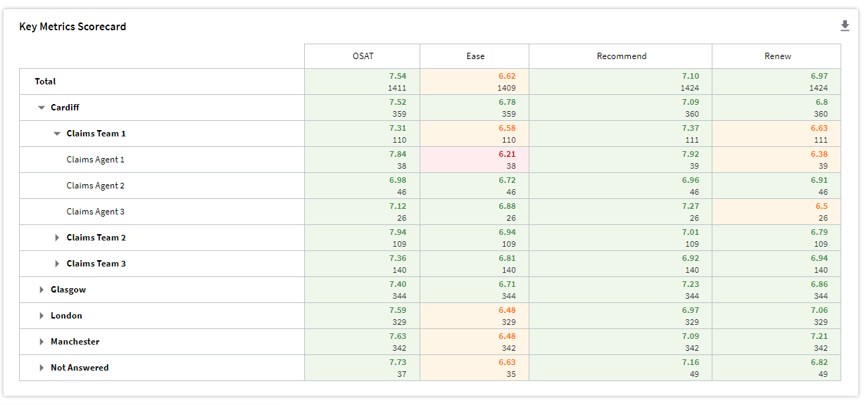Viewport: 868px width, 405px height.
Task: Select the Total row label
Action: 45,82
